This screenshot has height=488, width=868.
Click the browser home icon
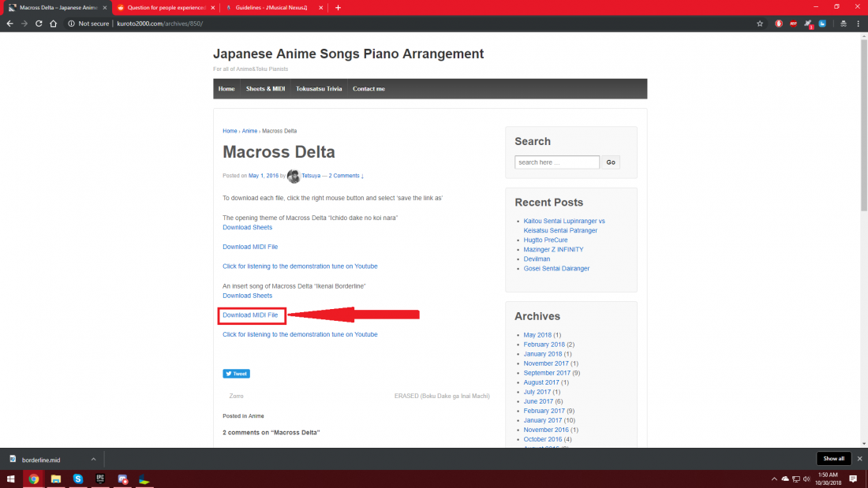point(53,24)
